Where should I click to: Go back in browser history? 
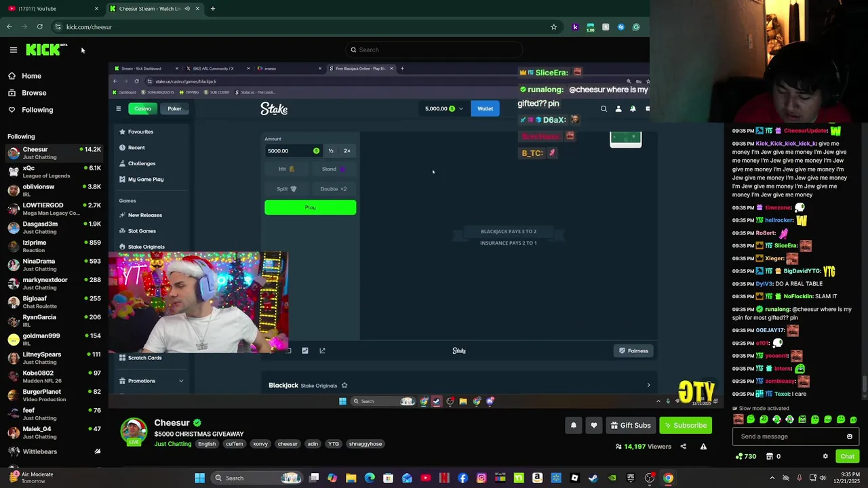9,27
